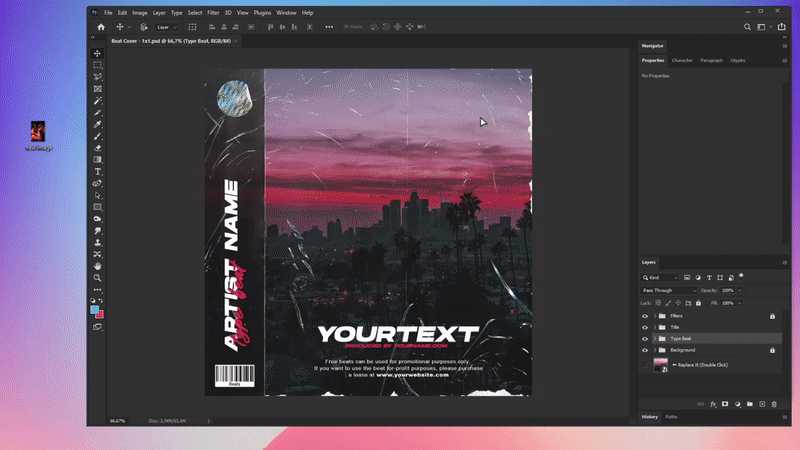Hide the Type Beat group layer
The width and height of the screenshot is (800, 450).
pyautogui.click(x=645, y=339)
